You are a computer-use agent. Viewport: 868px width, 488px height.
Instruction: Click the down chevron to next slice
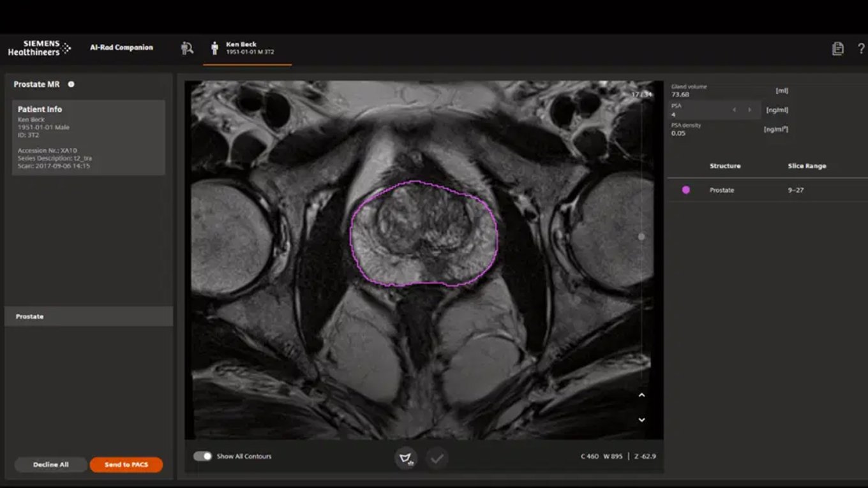click(641, 419)
